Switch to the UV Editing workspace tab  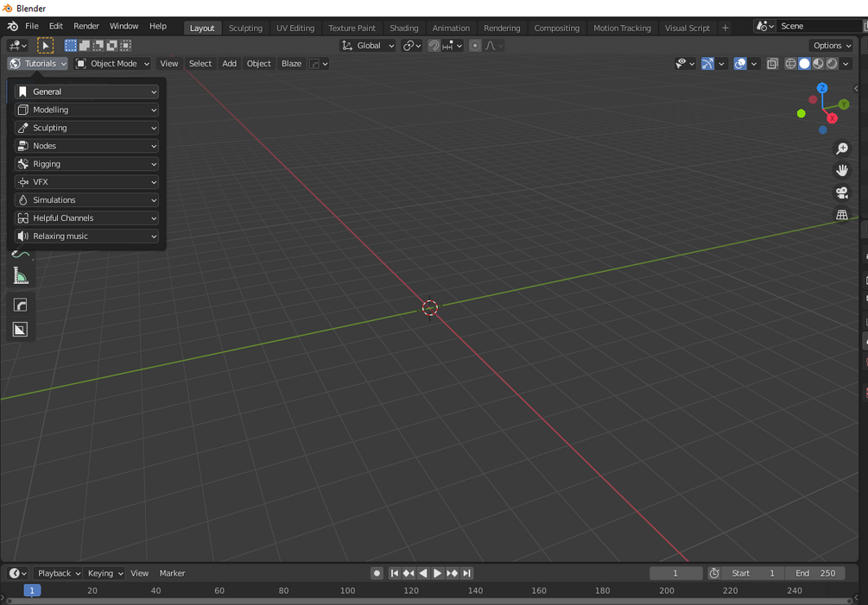(295, 28)
